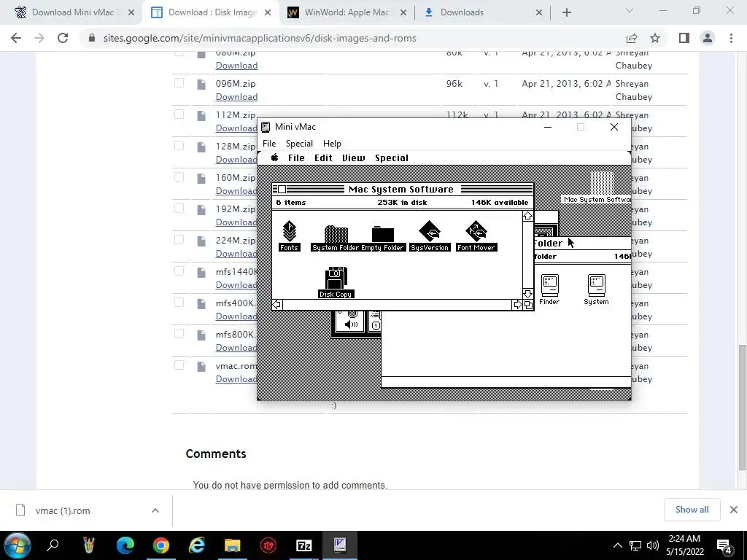Select the System Folder icon
The height and width of the screenshot is (560, 747).
tap(336, 234)
